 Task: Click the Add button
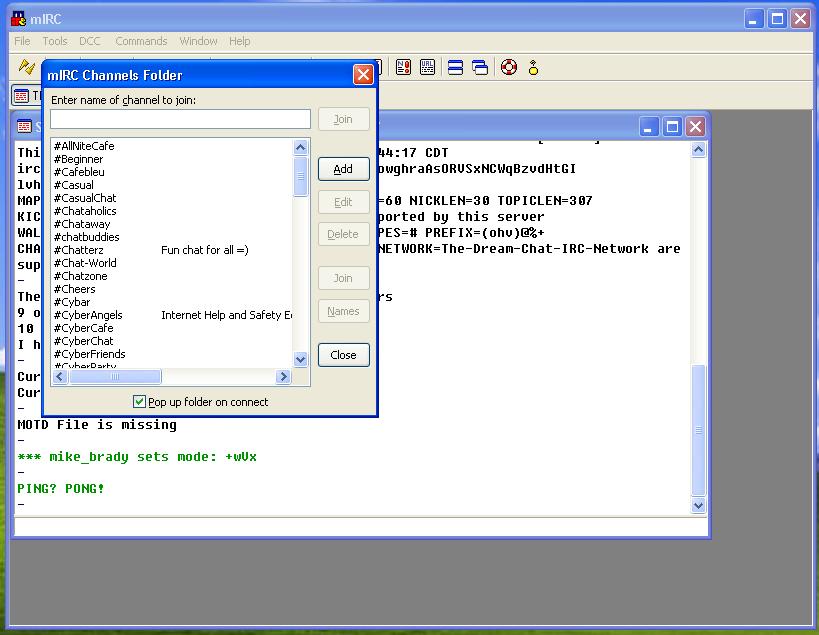[x=343, y=169]
